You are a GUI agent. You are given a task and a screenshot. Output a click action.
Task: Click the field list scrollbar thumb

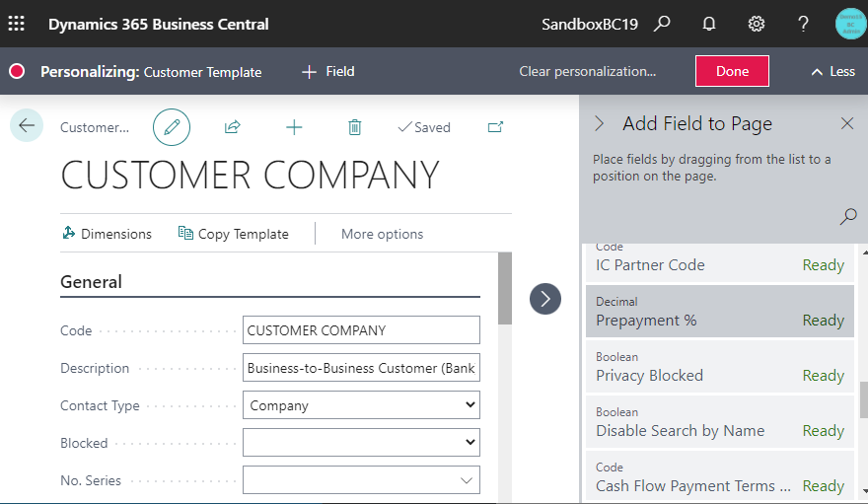864,399
